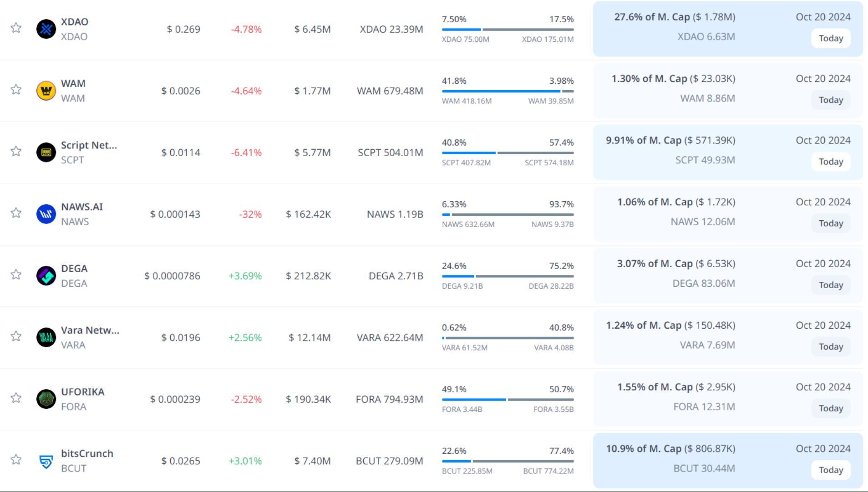Screen dimensions: 868x492
Task: Open the Script Network logo icon
Action: [x=46, y=152]
